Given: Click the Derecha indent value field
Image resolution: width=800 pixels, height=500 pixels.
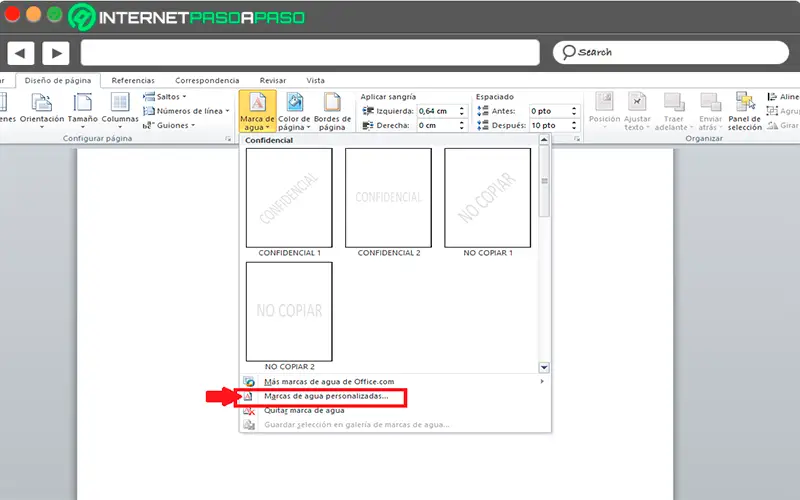Looking at the screenshot, I should coord(437,125).
